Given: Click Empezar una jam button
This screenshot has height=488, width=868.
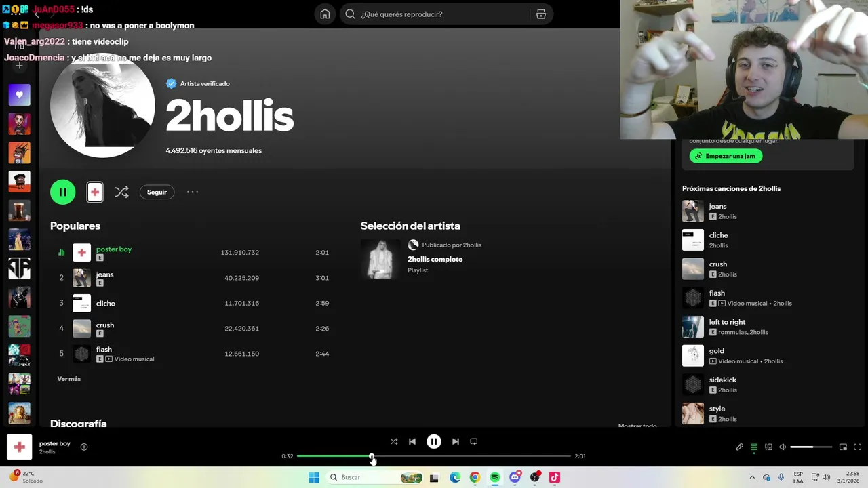Looking at the screenshot, I should click(726, 156).
